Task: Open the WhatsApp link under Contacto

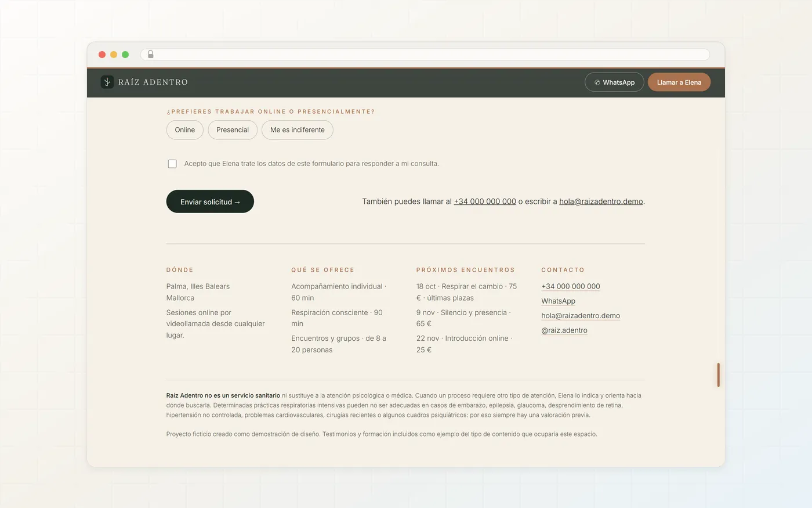Action: click(558, 301)
